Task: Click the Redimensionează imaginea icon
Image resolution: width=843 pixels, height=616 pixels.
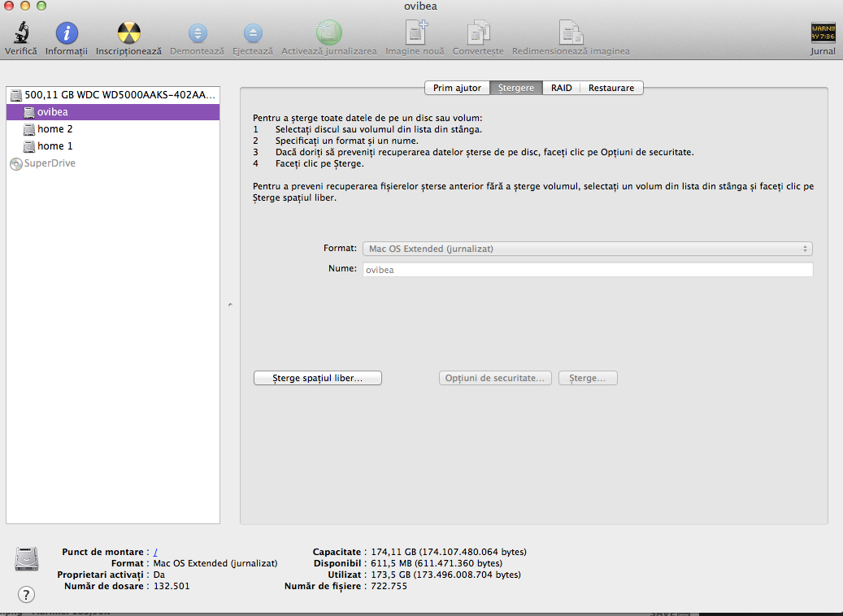Action: click(x=571, y=33)
